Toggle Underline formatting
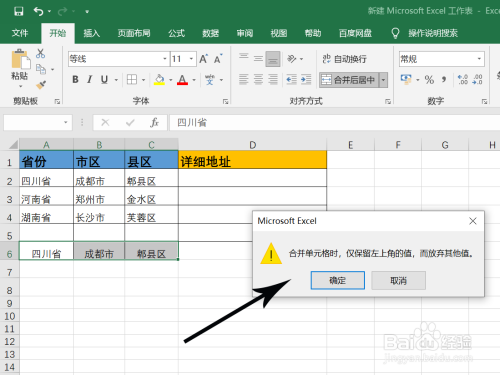 104,79
